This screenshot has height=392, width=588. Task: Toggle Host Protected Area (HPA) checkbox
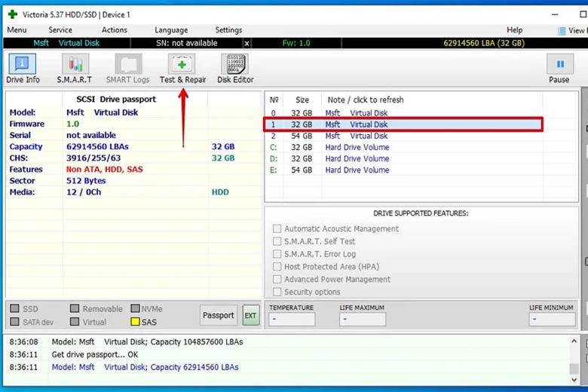(277, 267)
